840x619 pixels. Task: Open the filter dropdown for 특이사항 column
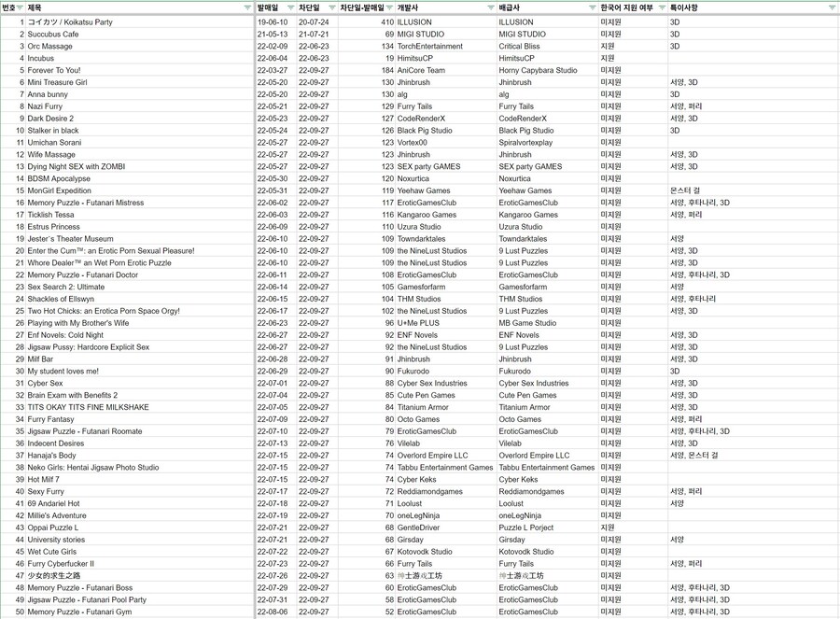click(x=833, y=7)
